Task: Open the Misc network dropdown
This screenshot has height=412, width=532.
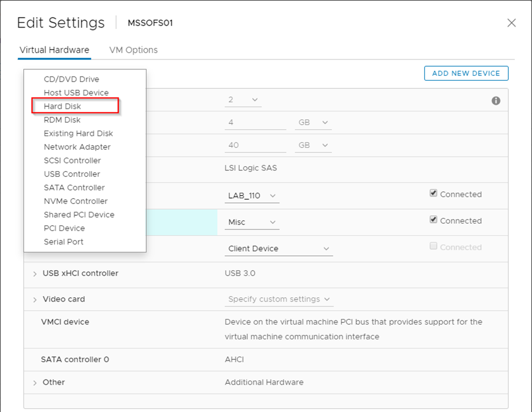Action: click(252, 222)
